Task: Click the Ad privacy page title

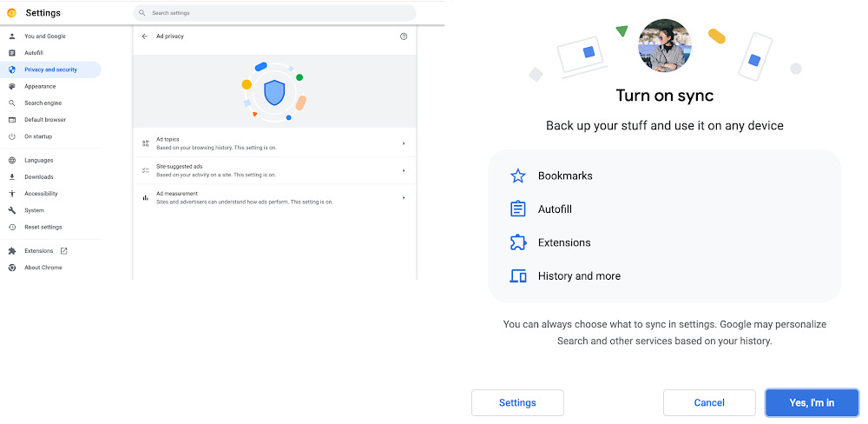Action: click(x=170, y=36)
